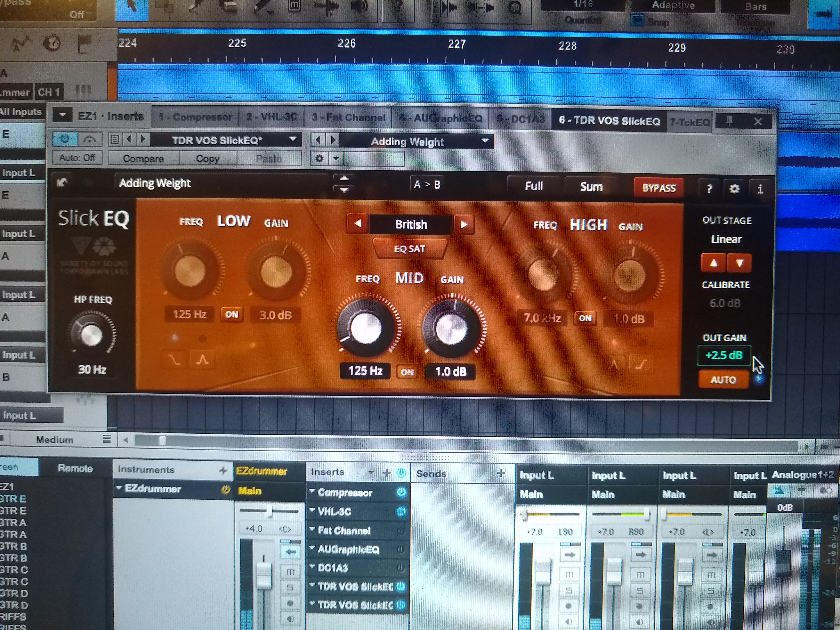Add an instrument with Instruments plus icon

(223, 471)
